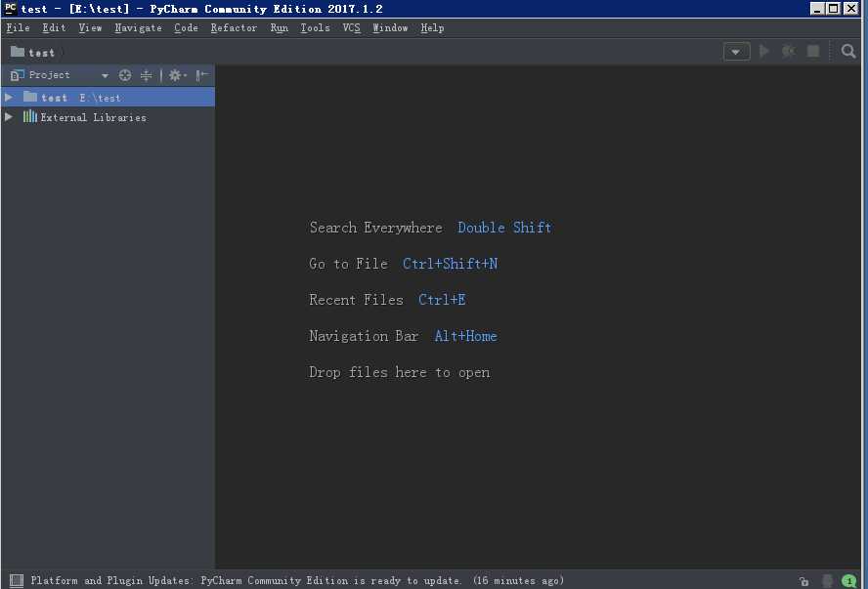Open the Code menu

[186, 27]
